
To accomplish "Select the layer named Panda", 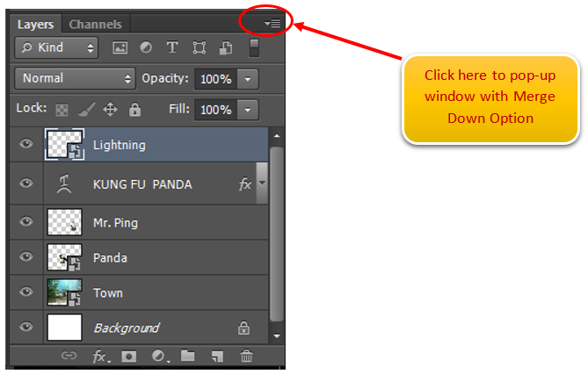I will 110,258.
